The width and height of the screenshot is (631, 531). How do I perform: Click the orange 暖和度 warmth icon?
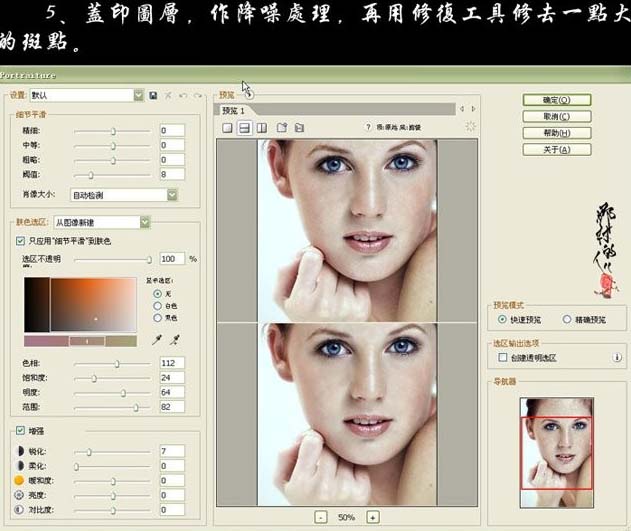click(x=19, y=480)
